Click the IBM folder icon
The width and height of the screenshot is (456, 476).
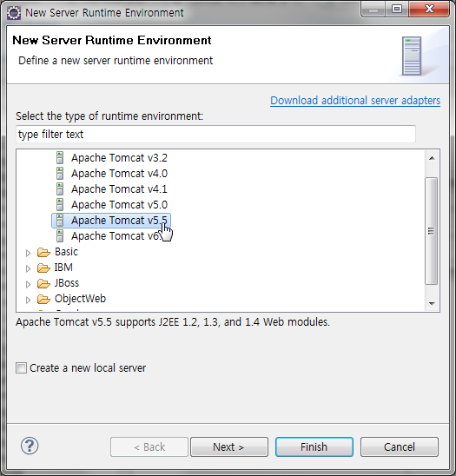click(x=43, y=268)
